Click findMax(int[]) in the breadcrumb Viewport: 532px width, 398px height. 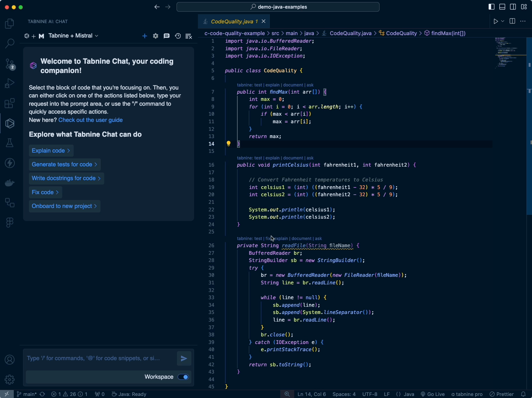448,33
